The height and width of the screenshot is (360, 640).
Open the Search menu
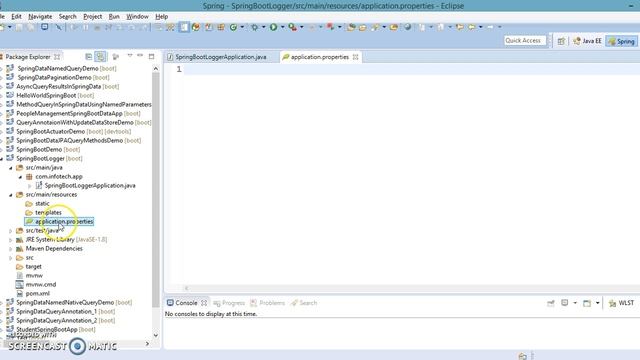coord(67,16)
